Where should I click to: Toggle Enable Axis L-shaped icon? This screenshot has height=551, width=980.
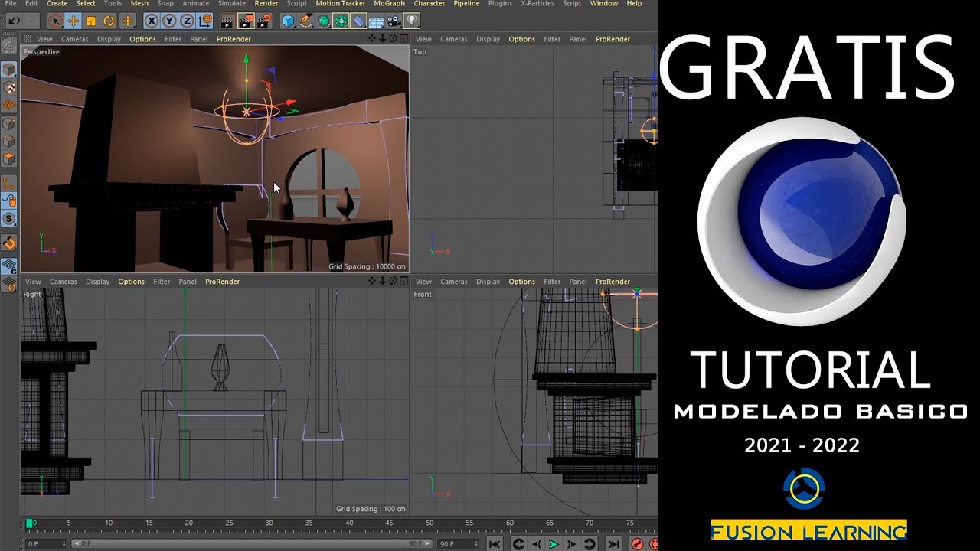coord(9,183)
